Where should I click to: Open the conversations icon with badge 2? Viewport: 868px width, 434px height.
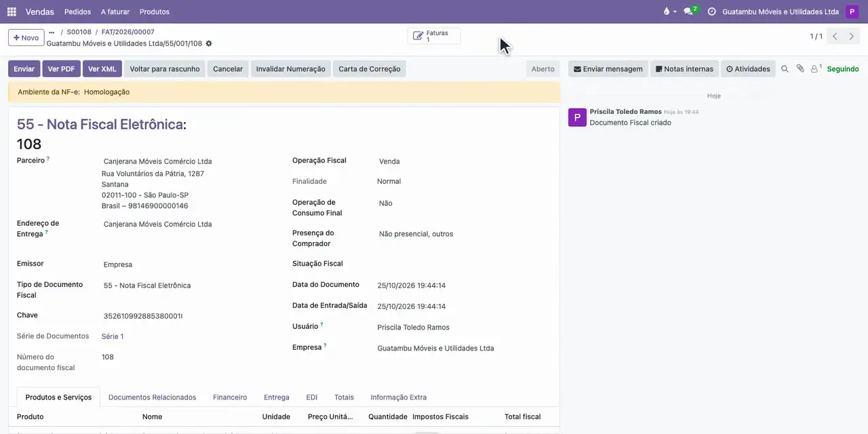pos(690,12)
